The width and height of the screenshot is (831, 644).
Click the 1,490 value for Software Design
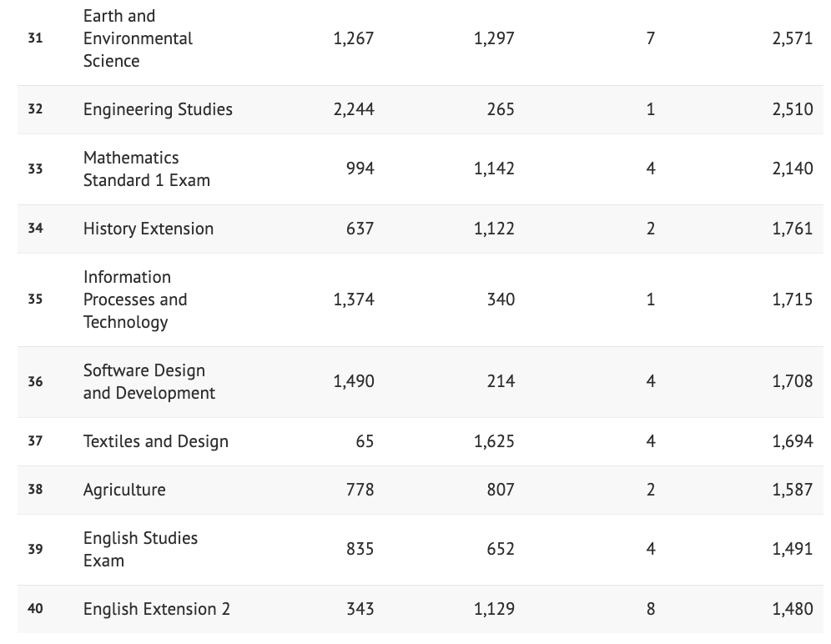click(x=353, y=381)
